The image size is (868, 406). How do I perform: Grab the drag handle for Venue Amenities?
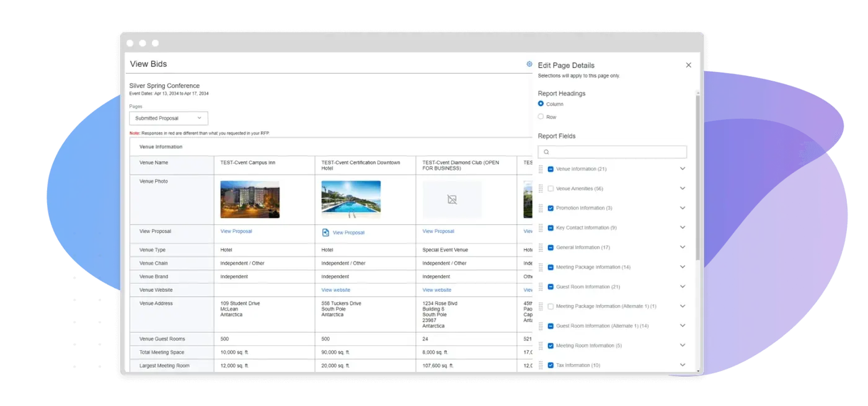pos(541,188)
